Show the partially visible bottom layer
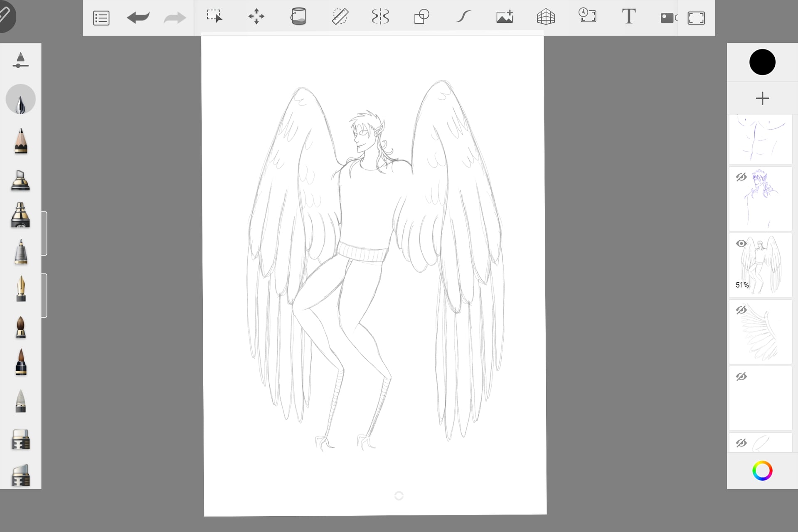Image resolution: width=798 pixels, height=532 pixels. (x=741, y=443)
